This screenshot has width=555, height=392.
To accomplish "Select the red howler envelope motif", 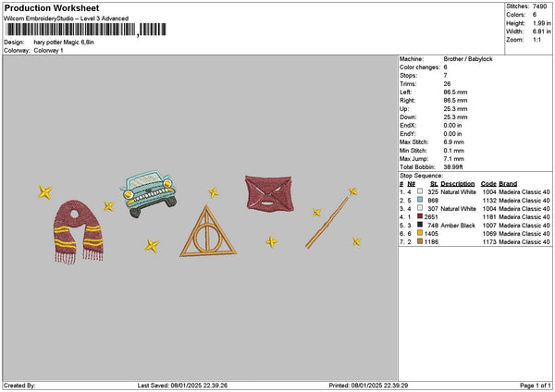I will [x=269, y=193].
